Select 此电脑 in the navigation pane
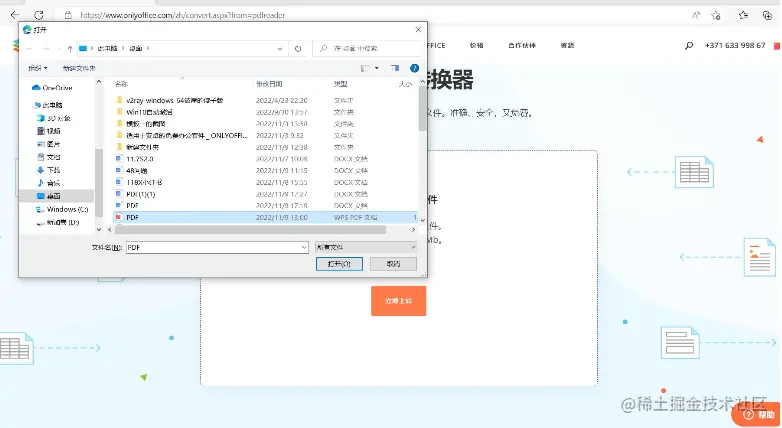Image resolution: width=782 pixels, height=428 pixels. [x=48, y=105]
